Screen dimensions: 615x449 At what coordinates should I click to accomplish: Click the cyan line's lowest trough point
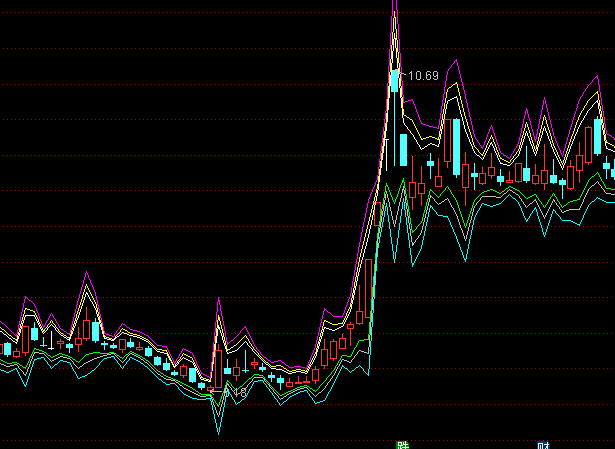[218, 434]
